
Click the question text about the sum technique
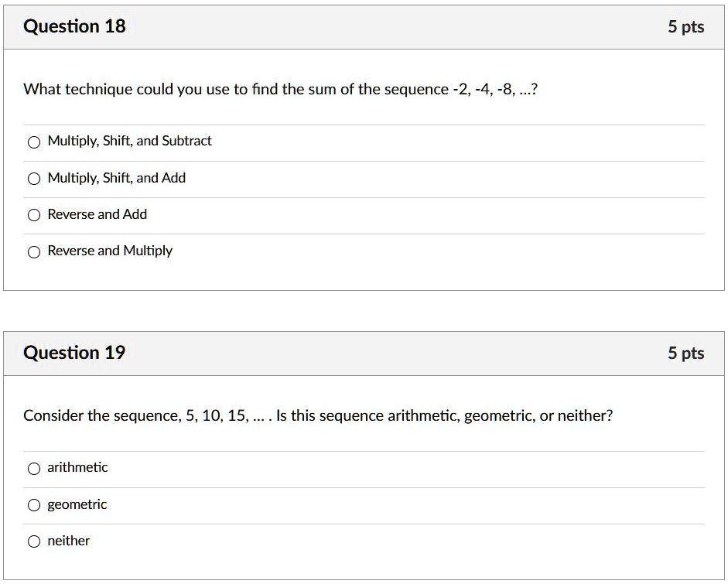[281, 89]
